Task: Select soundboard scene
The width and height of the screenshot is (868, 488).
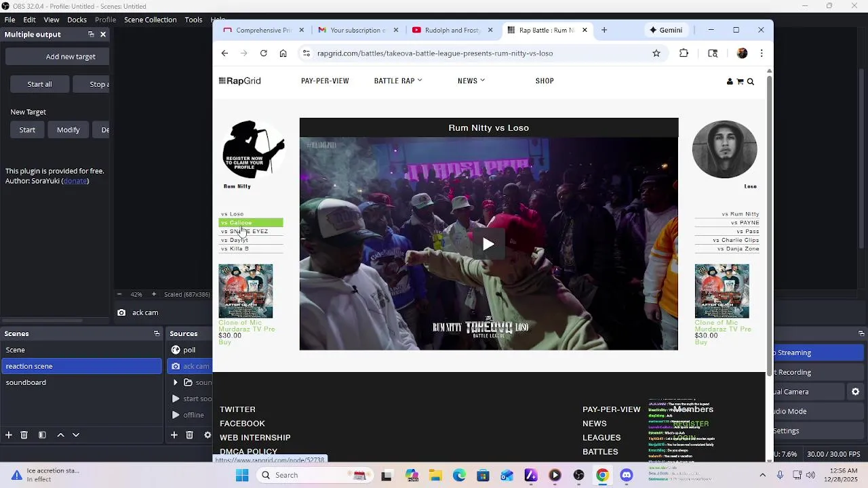Action: pos(81,382)
